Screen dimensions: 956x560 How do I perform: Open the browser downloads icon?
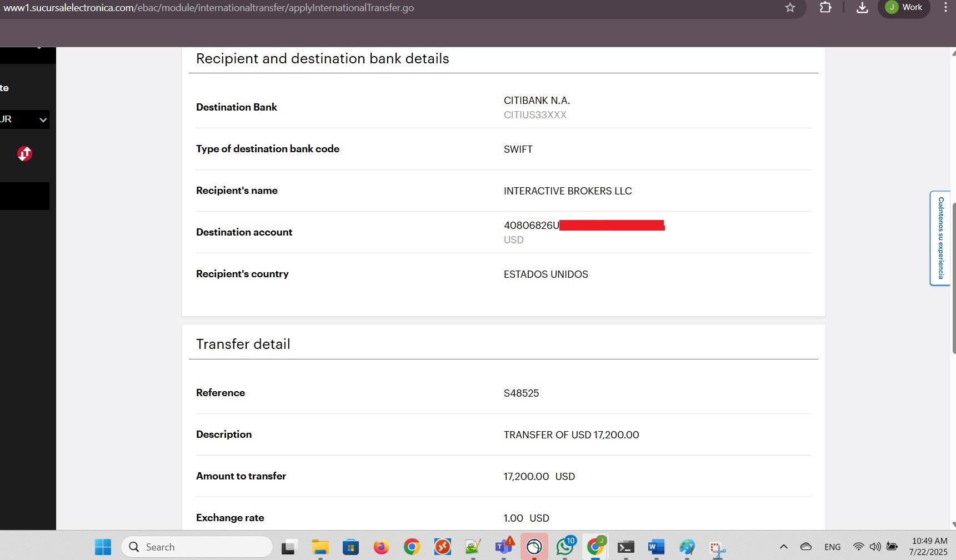click(862, 7)
